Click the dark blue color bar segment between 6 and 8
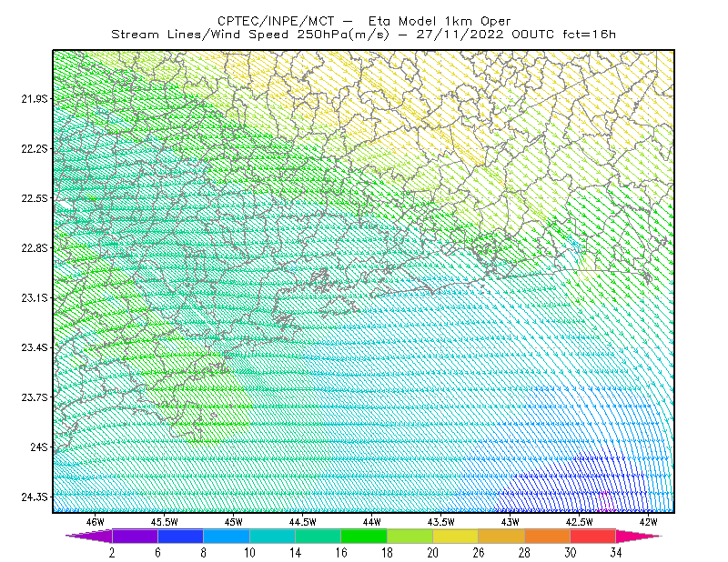Viewport: 728px width, 562px height. coord(180,536)
